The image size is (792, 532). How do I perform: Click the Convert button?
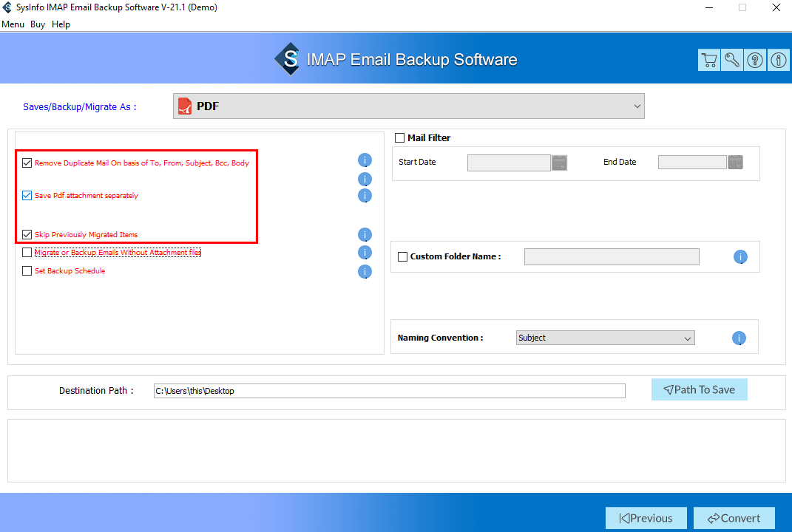point(734,519)
